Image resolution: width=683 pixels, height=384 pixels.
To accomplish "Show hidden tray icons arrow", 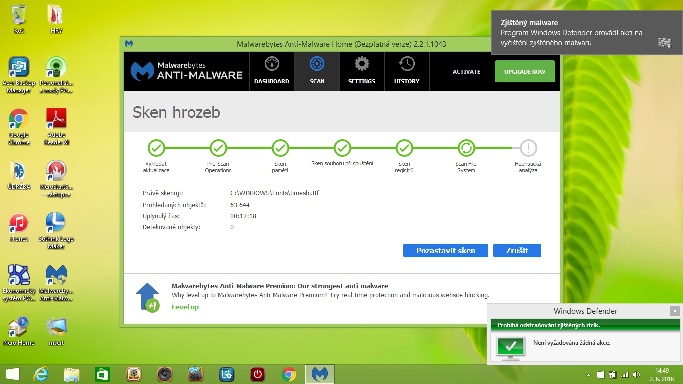I will coord(588,374).
